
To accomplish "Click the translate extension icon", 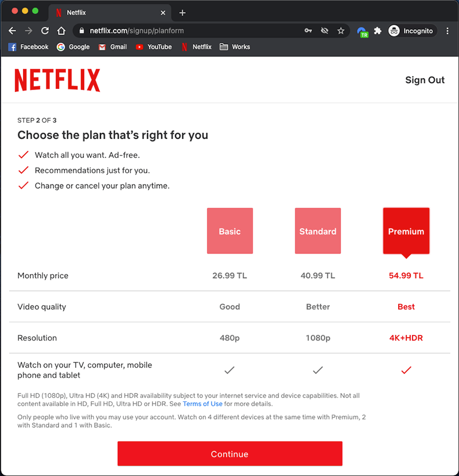I will (x=363, y=31).
